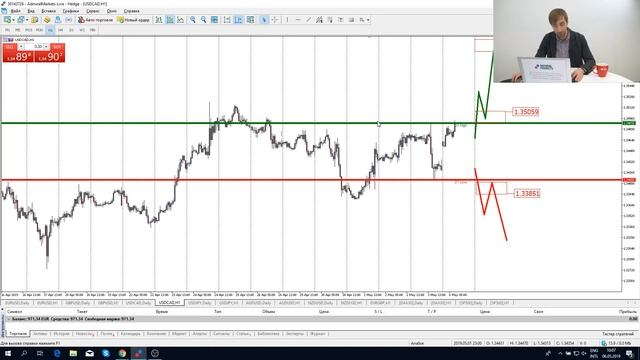Open the История terminal tab
The image size is (640, 360).
tap(62, 334)
